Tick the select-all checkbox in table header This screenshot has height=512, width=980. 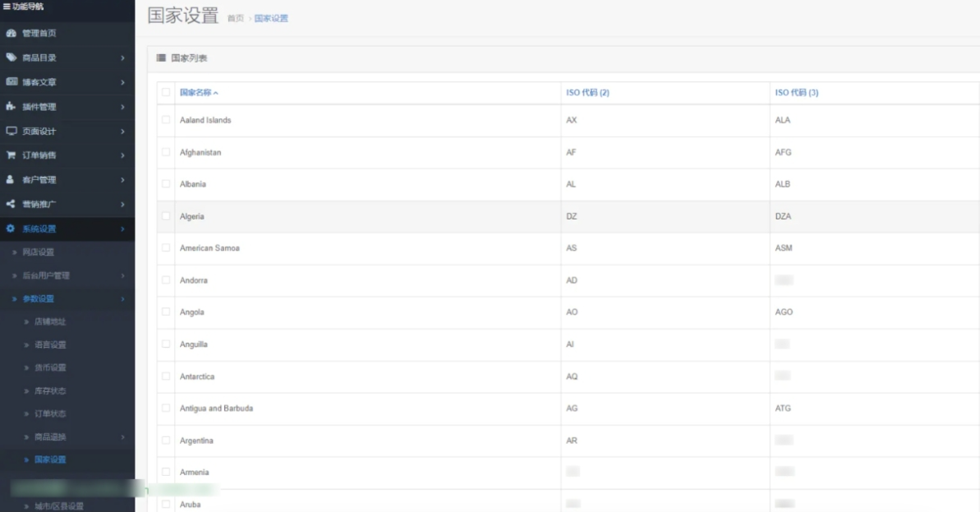coord(167,92)
